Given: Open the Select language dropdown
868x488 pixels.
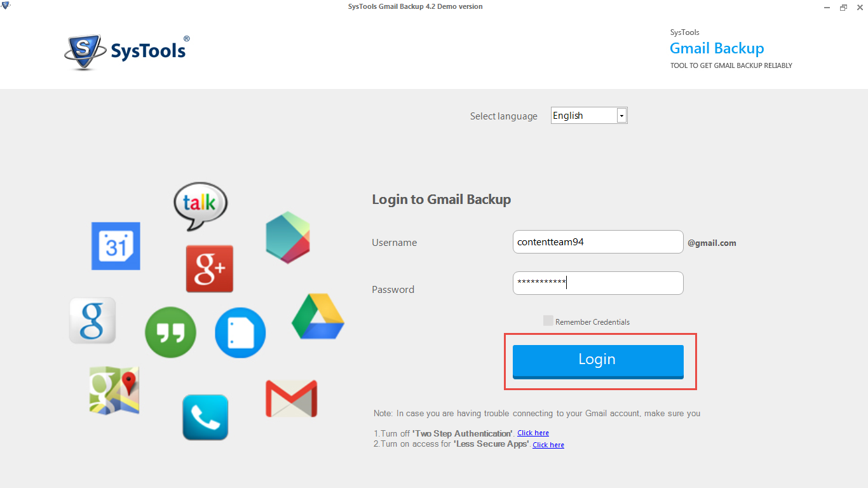Looking at the screenshot, I should [621, 116].
